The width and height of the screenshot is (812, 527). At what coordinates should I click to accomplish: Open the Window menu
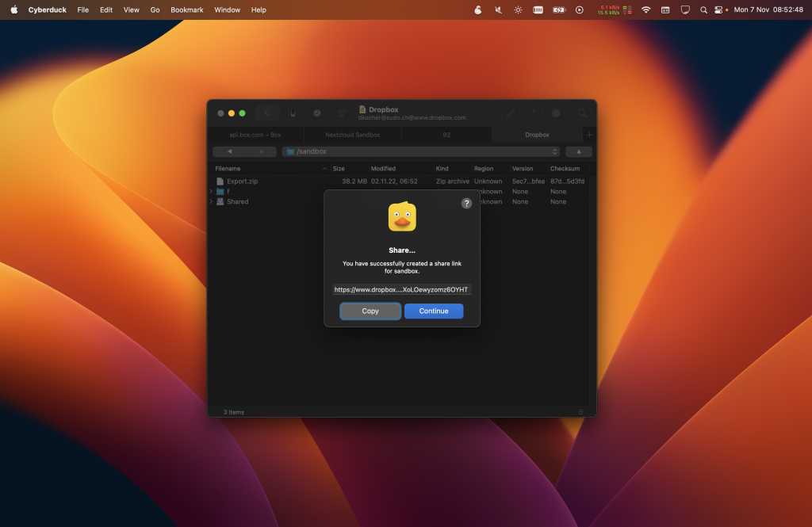coord(228,10)
